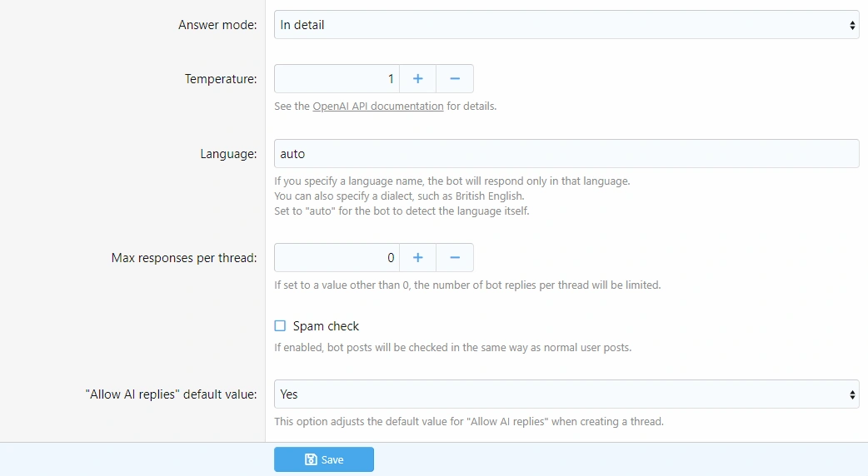The height and width of the screenshot is (476, 868).
Task: Click the floppy disk icon in Save
Action: click(311, 459)
